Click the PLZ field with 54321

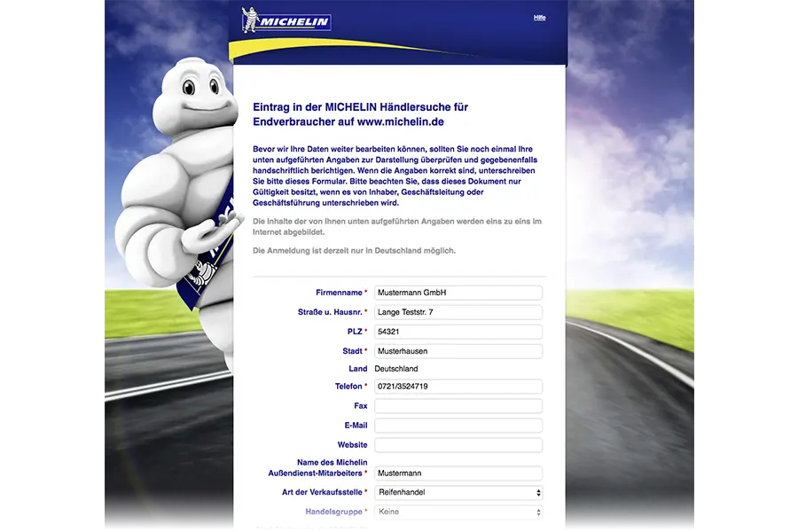click(x=458, y=332)
